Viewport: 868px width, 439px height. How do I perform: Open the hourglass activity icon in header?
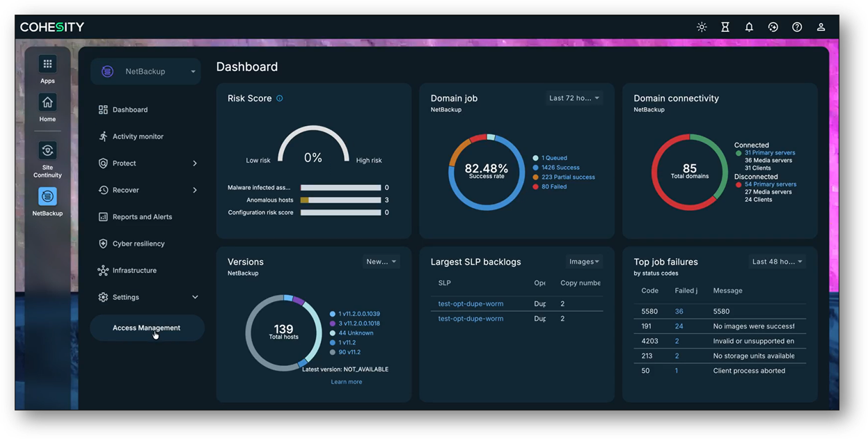(x=725, y=27)
